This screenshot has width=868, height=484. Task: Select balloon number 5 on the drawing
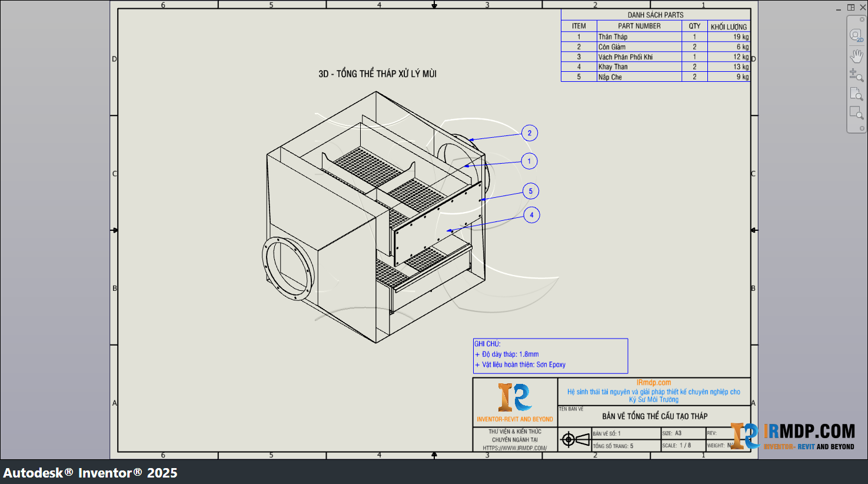coord(531,191)
